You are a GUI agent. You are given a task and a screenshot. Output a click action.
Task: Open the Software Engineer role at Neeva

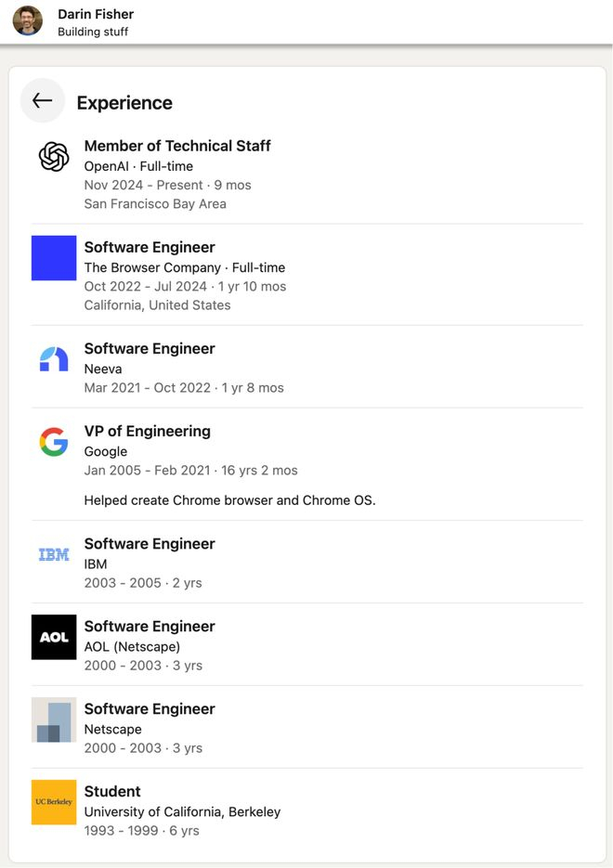point(150,348)
